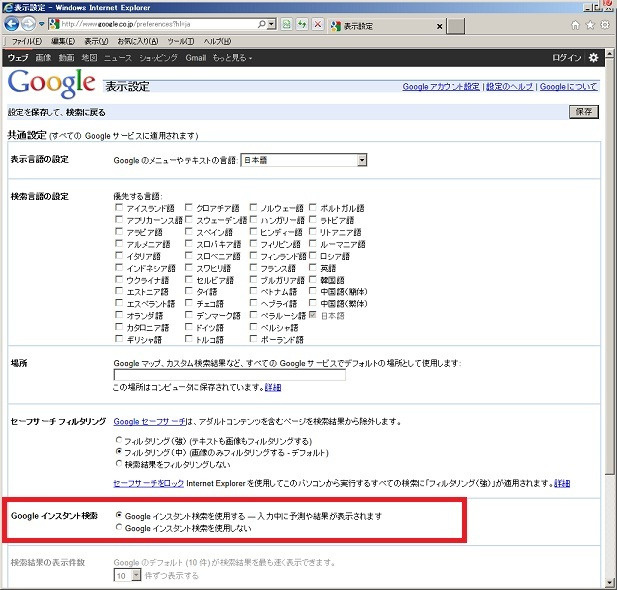Go to ニュース in Google navigation bar
The height and width of the screenshot is (590, 617).
118,58
